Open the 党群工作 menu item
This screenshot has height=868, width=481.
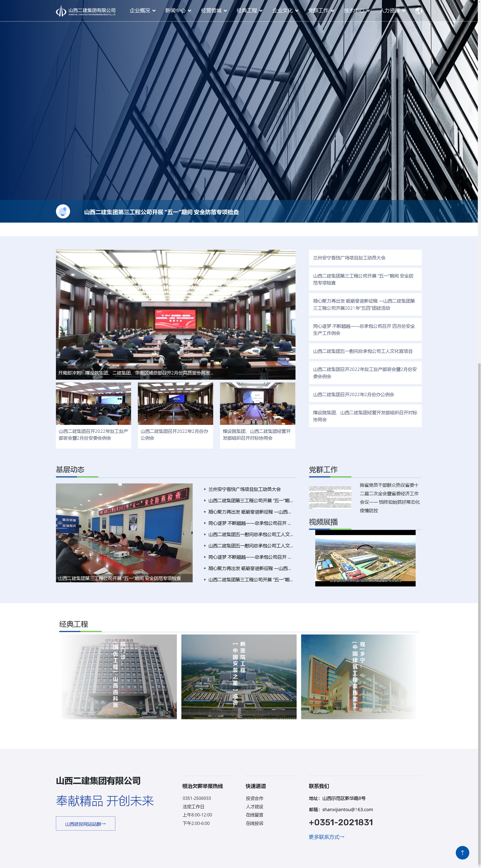coord(318,11)
